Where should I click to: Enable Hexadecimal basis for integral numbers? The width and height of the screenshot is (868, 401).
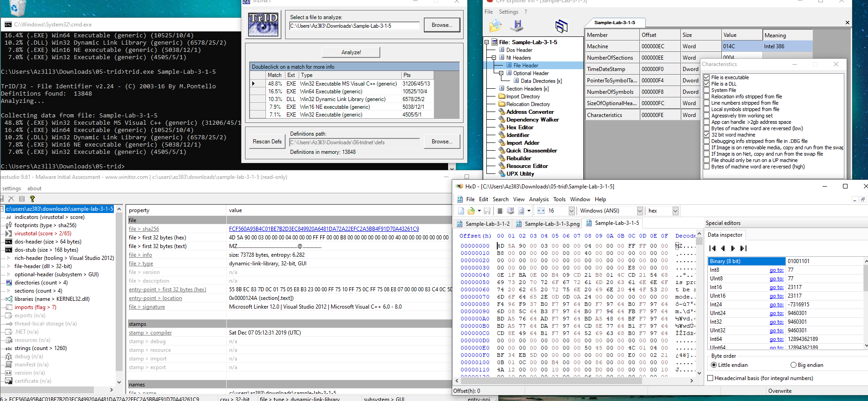(710, 378)
